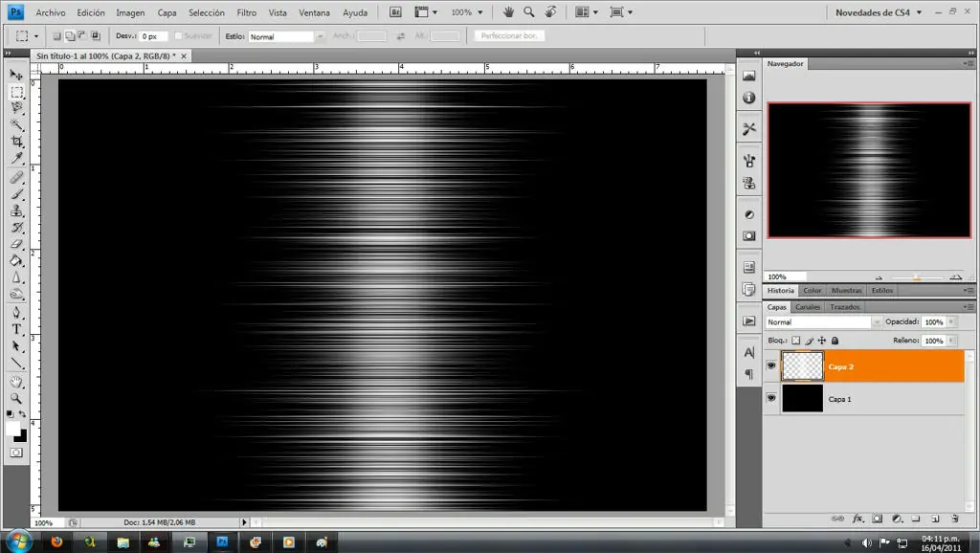The image size is (980, 553).
Task: Click the Add layer mask icon
Action: 877,519
